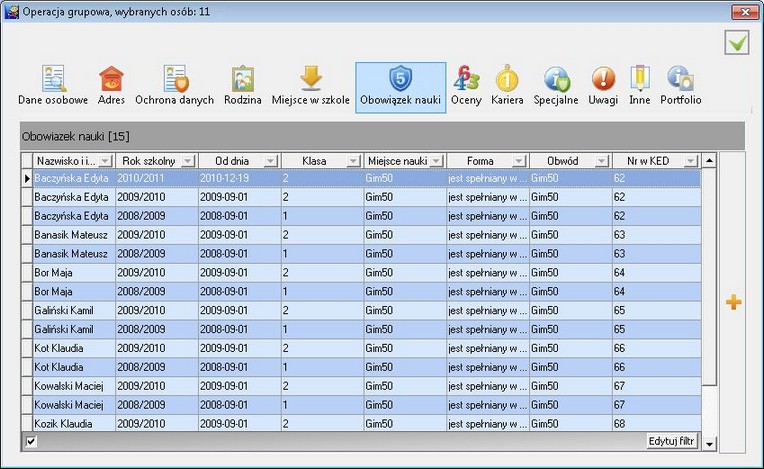This screenshot has height=469, width=764.
Task: Select Kowalski Maciej 2009/2010 name cell
Action: click(x=74, y=386)
